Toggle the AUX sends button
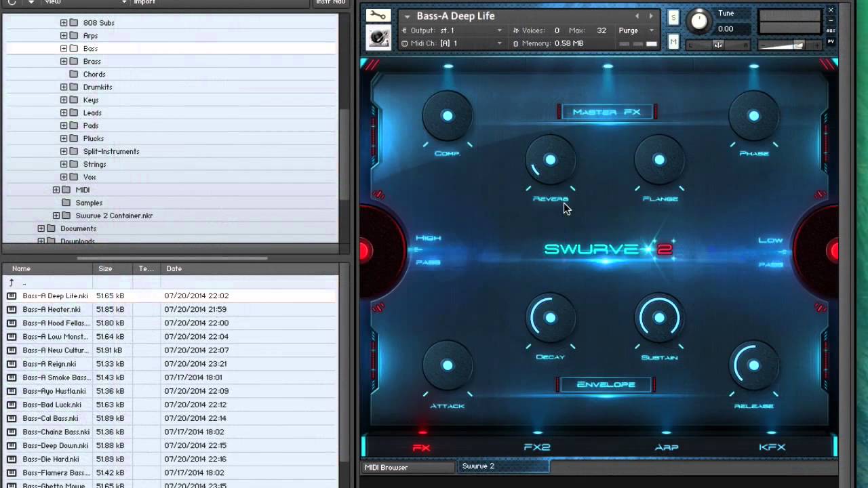 pyautogui.click(x=831, y=30)
